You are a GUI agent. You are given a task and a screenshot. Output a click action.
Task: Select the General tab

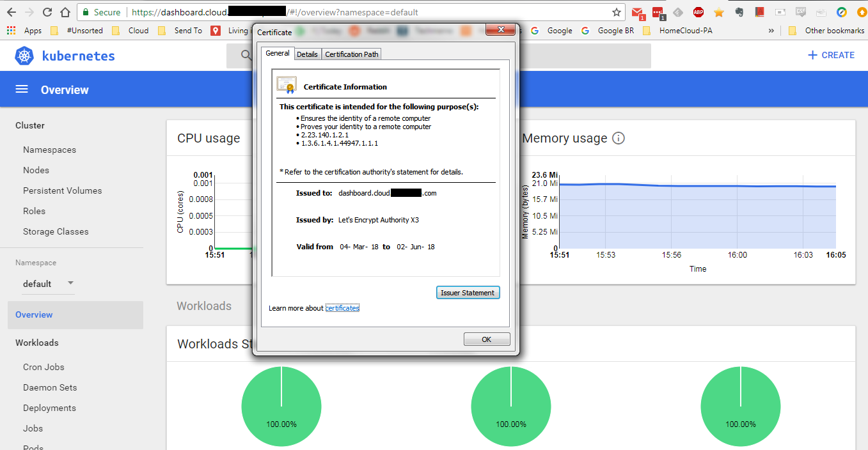coord(277,53)
